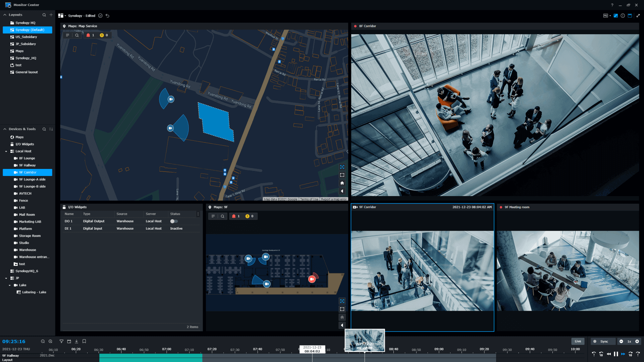
Task: Pause playback with the pause control
Action: (616, 354)
